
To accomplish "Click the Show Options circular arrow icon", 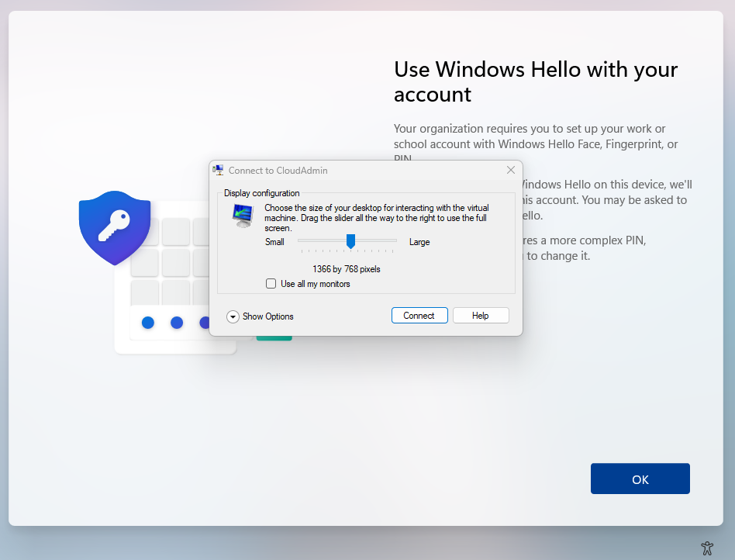I will coord(233,316).
